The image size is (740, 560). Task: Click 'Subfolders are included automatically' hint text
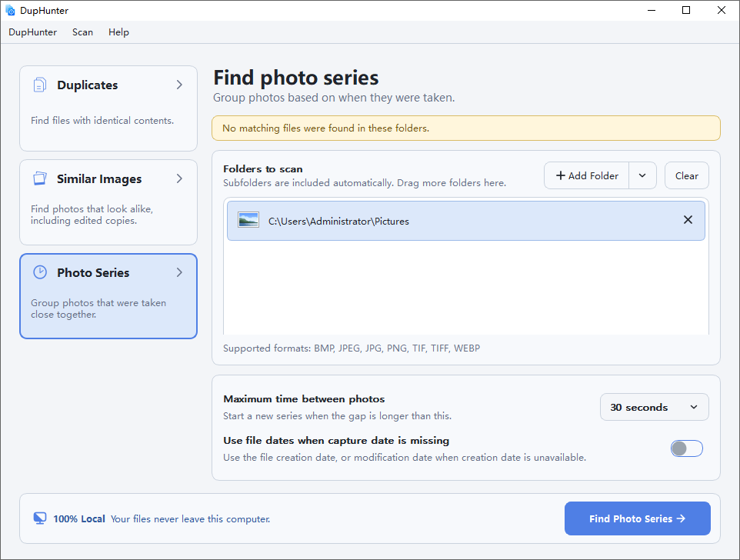coord(365,183)
